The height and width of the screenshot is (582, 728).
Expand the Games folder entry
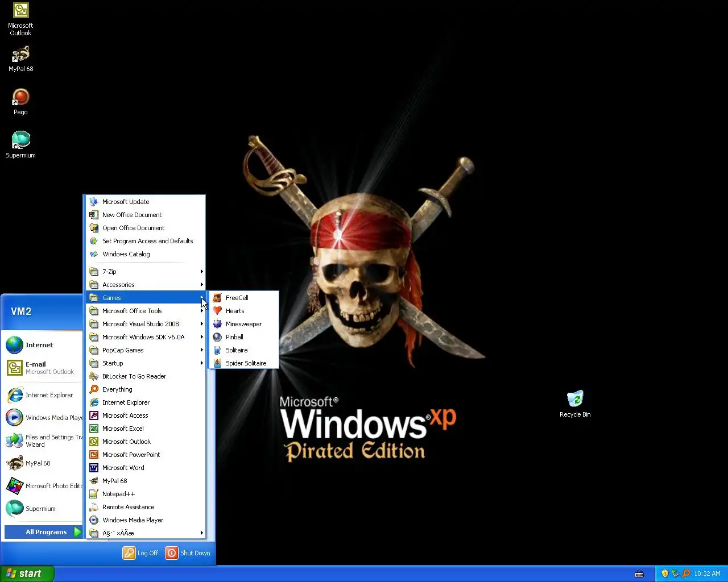[146, 298]
